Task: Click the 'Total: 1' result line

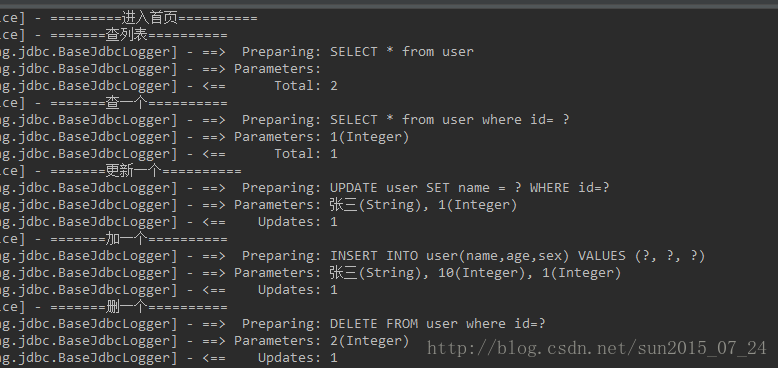Action: [169, 154]
